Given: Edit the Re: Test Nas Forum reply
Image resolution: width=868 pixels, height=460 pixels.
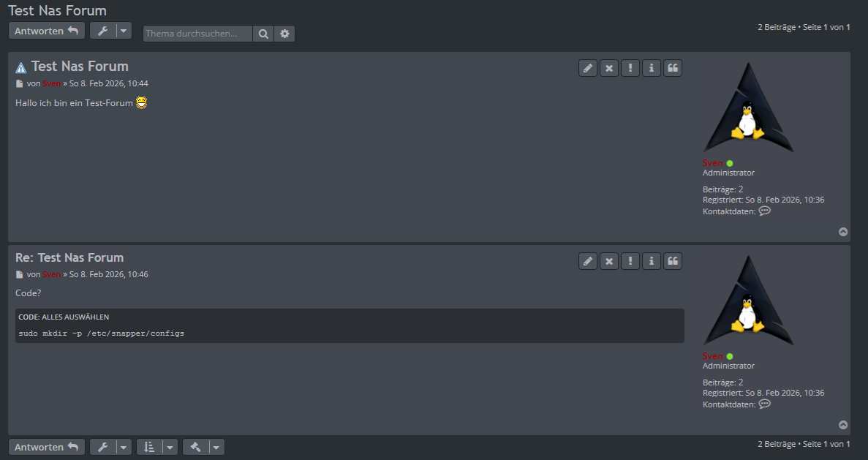Looking at the screenshot, I should tap(588, 261).
